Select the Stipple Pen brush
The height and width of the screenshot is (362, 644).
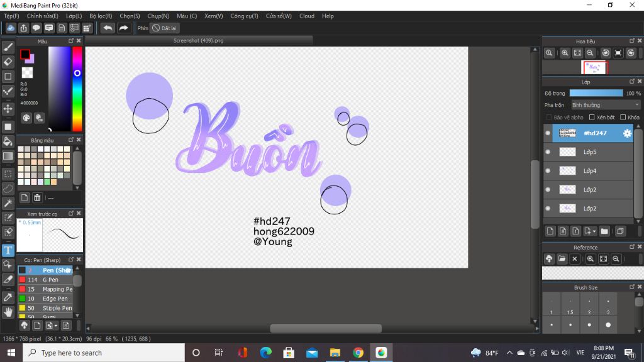point(45,308)
